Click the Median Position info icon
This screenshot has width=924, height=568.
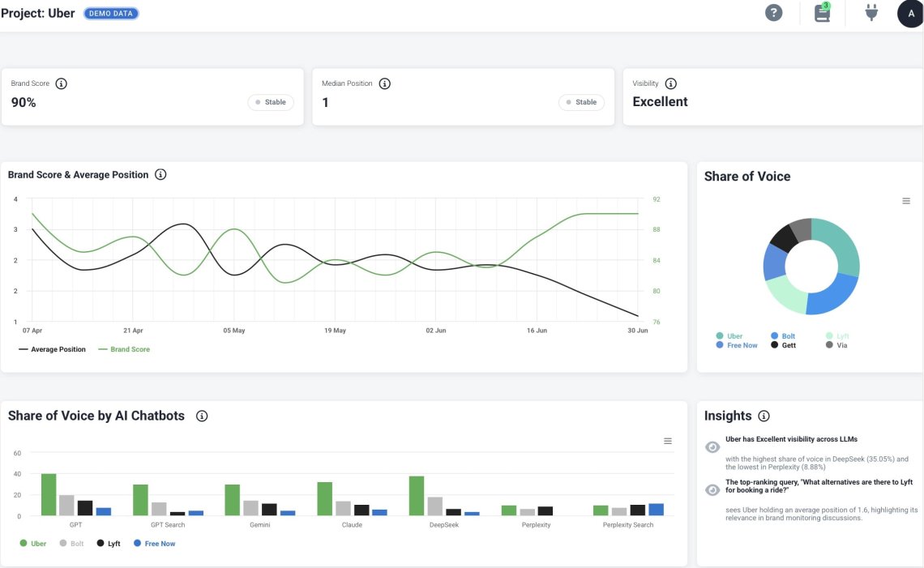(384, 83)
